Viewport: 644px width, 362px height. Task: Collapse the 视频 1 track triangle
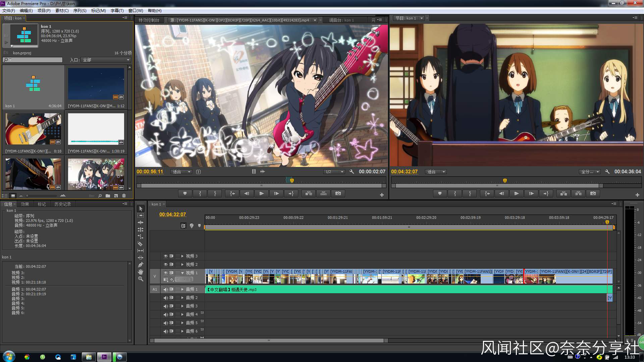pyautogui.click(x=182, y=273)
